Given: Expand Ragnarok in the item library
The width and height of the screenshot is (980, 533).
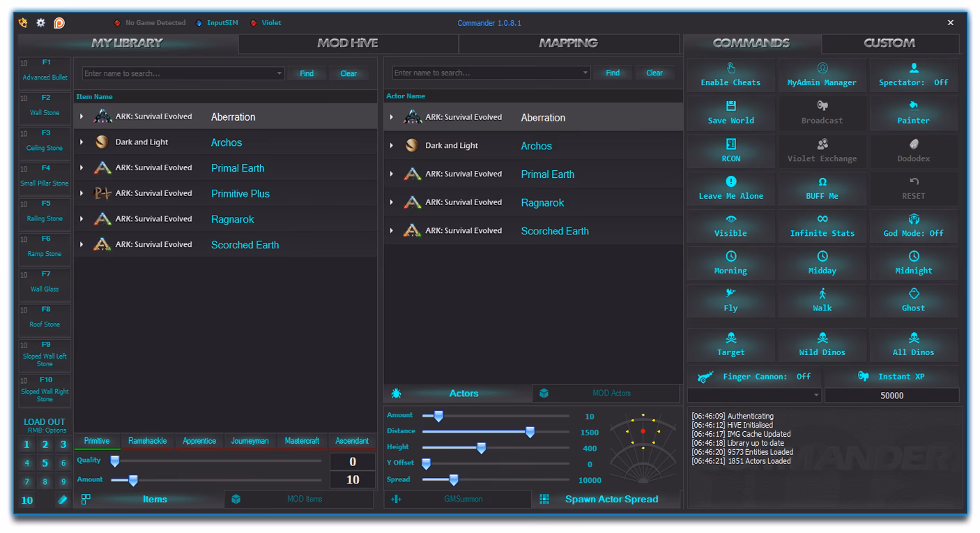Looking at the screenshot, I should click(82, 219).
